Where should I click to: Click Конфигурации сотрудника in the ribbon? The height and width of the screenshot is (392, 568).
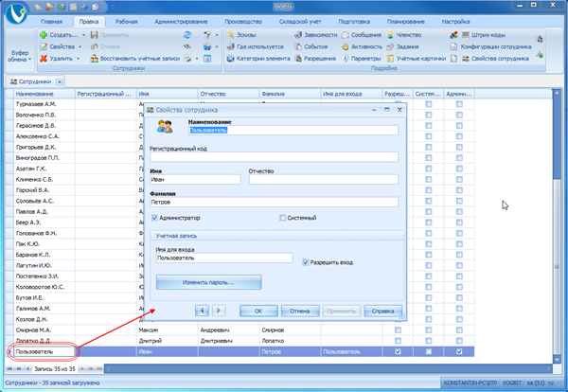[x=492, y=45]
